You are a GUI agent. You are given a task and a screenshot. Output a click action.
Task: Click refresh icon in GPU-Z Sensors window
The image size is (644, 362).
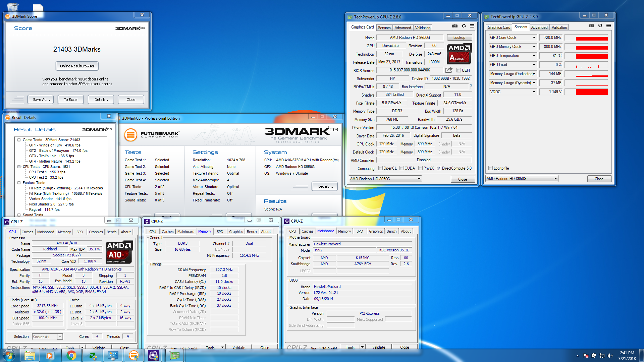[x=600, y=25]
